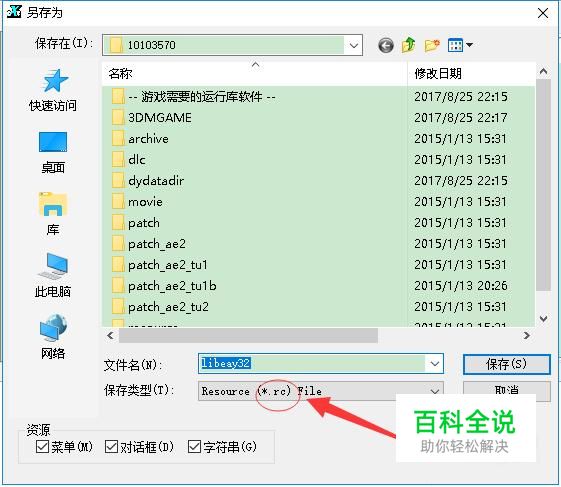Close the 另存为 dialog
Viewport: 561px width, 487px height.
[543, 14]
